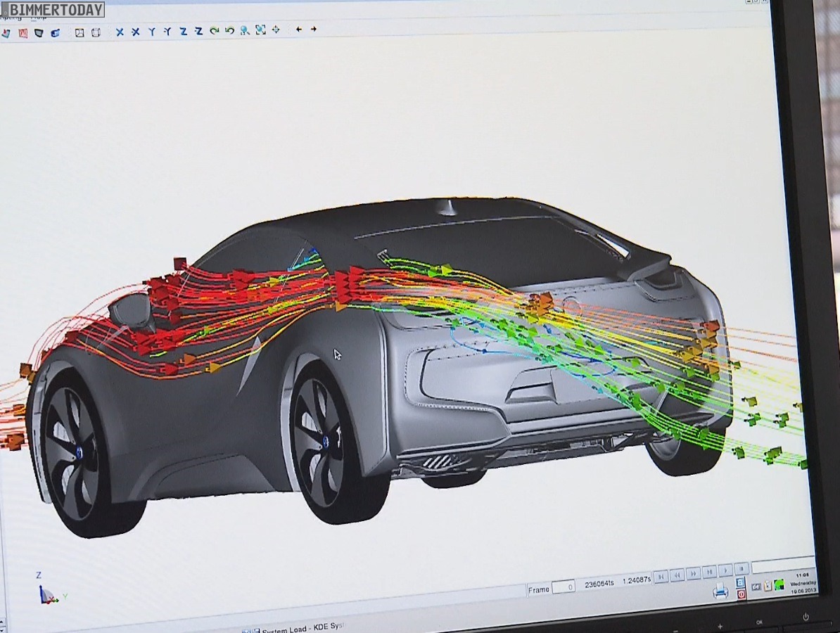This screenshot has height=633, width=840.
Task: Set view along negative Z axis
Action: (198, 32)
